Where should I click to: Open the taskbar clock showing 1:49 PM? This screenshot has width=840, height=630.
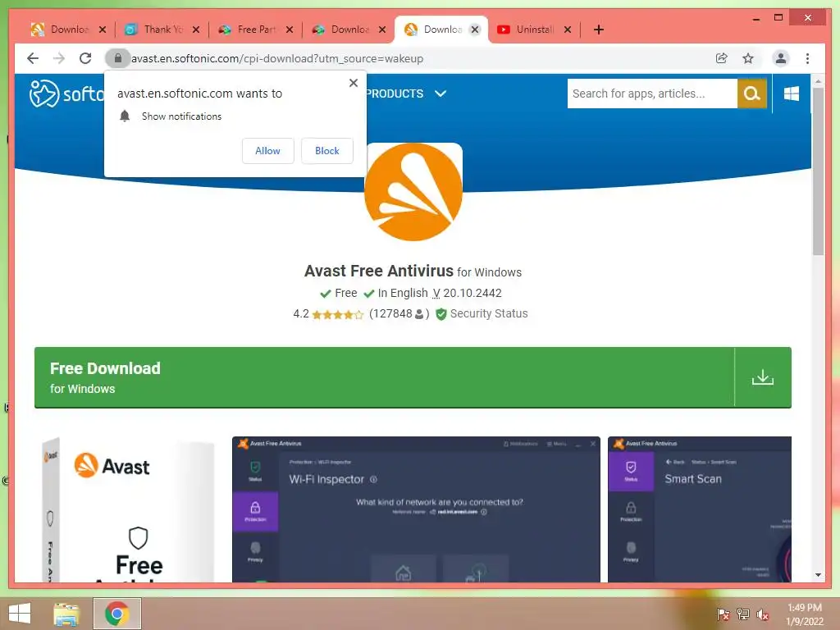click(805, 614)
